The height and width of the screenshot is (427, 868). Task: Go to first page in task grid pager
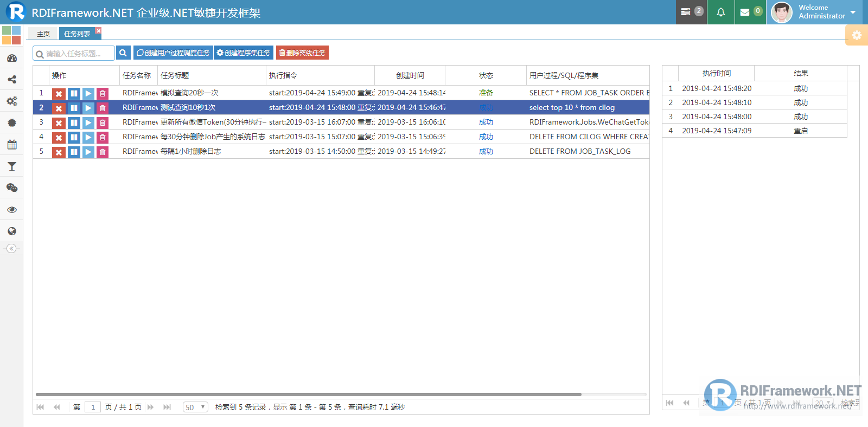[x=40, y=407]
